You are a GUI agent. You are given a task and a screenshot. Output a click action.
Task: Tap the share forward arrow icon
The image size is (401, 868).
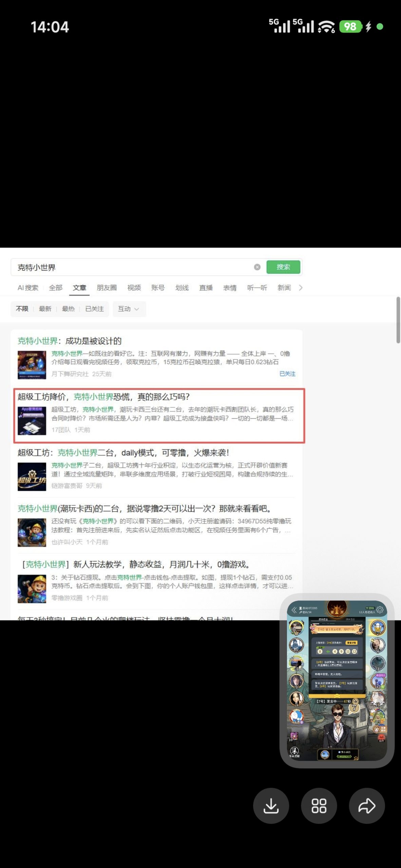[367, 806]
